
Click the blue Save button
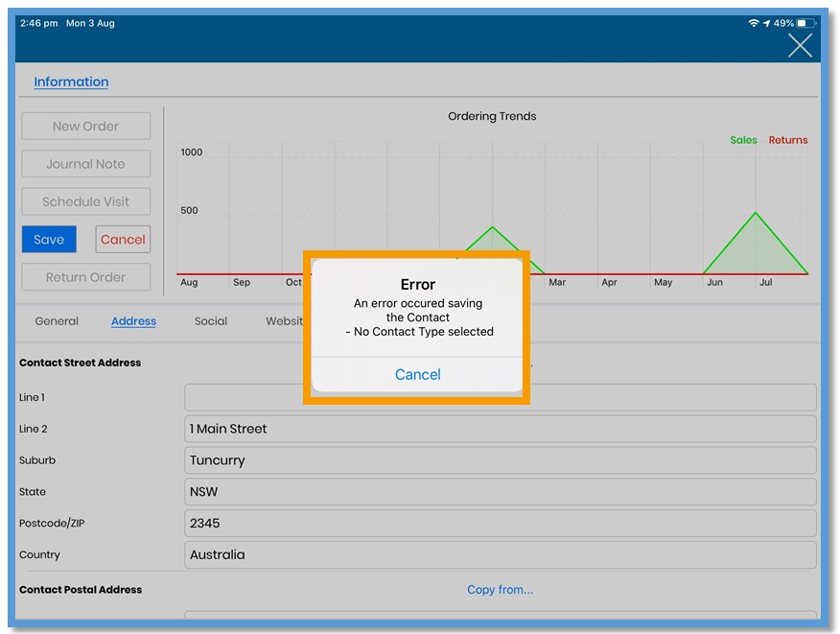[49, 239]
